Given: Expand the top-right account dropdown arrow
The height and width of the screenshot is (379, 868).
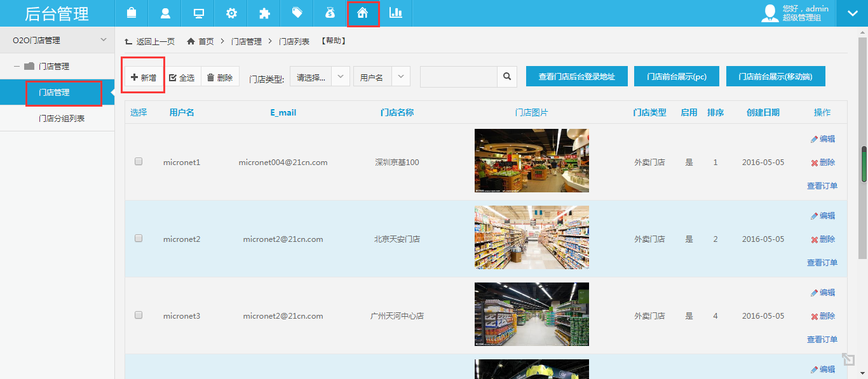Looking at the screenshot, I should pyautogui.click(x=851, y=13).
